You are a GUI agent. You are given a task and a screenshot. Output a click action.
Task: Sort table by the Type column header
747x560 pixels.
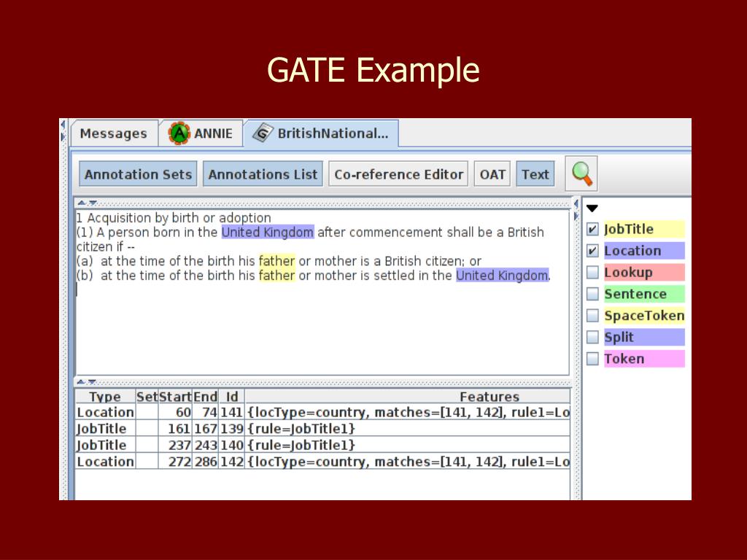pyautogui.click(x=105, y=397)
